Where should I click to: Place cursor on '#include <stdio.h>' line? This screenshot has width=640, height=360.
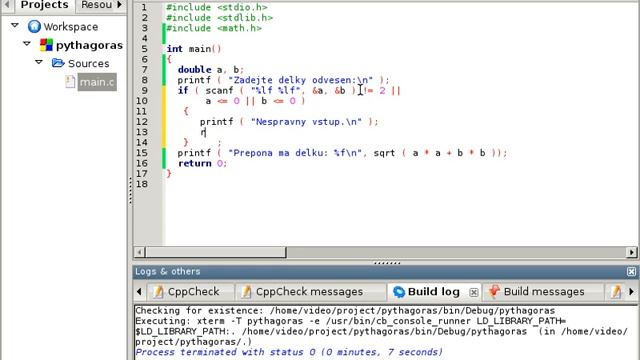coord(217,7)
